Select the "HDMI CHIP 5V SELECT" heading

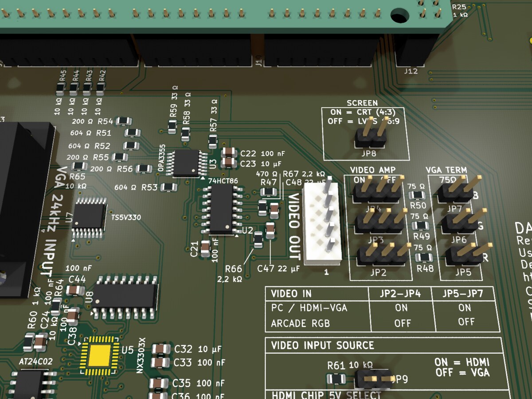pyautogui.click(x=326, y=395)
